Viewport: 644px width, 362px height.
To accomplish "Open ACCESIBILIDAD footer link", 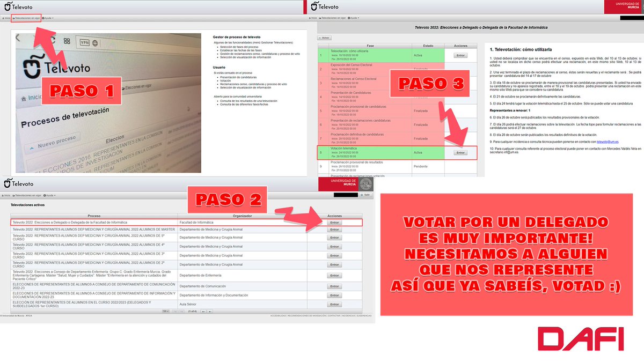I will pyautogui.click(x=278, y=316).
